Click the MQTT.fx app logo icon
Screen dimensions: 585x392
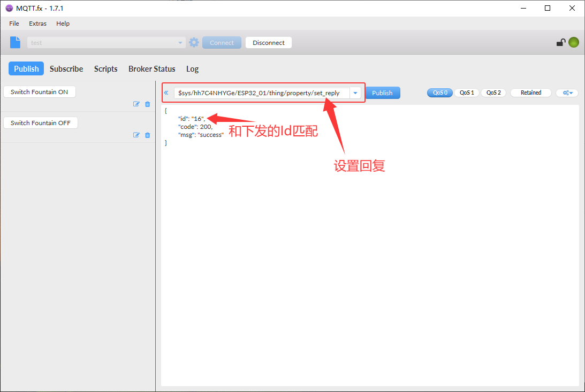[x=9, y=8]
